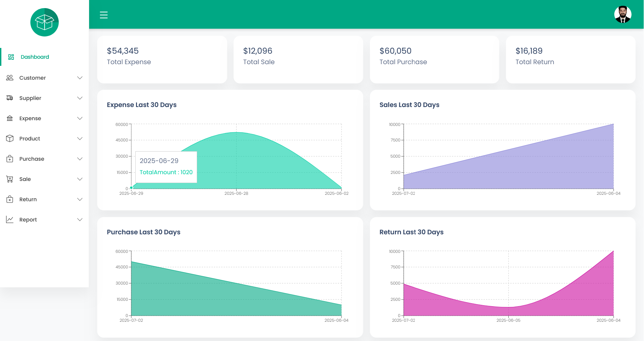This screenshot has width=644, height=341.
Task: Click the Total Expense summary card
Action: coord(162,59)
